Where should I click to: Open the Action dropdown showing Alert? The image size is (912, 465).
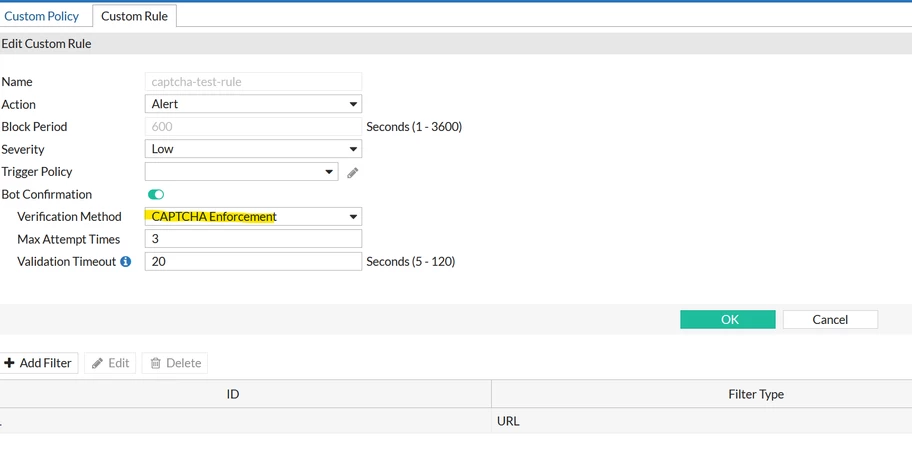tap(253, 104)
